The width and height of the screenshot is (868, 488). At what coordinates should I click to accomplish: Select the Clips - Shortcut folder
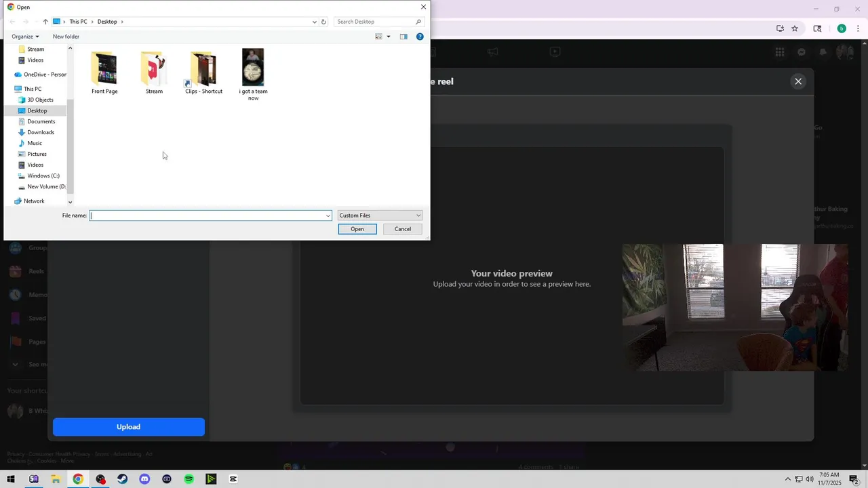(x=203, y=72)
